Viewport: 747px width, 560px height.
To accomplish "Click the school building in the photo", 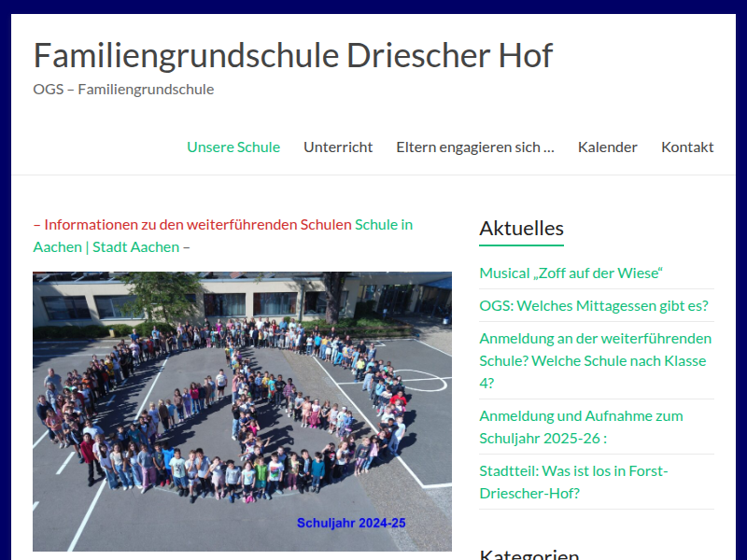I will 280,297.
